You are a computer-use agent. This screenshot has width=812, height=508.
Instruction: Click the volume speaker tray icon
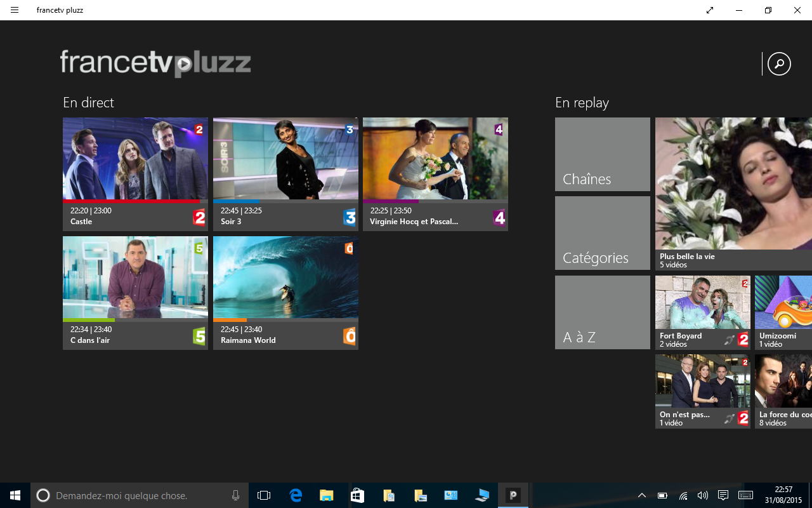tap(702, 495)
